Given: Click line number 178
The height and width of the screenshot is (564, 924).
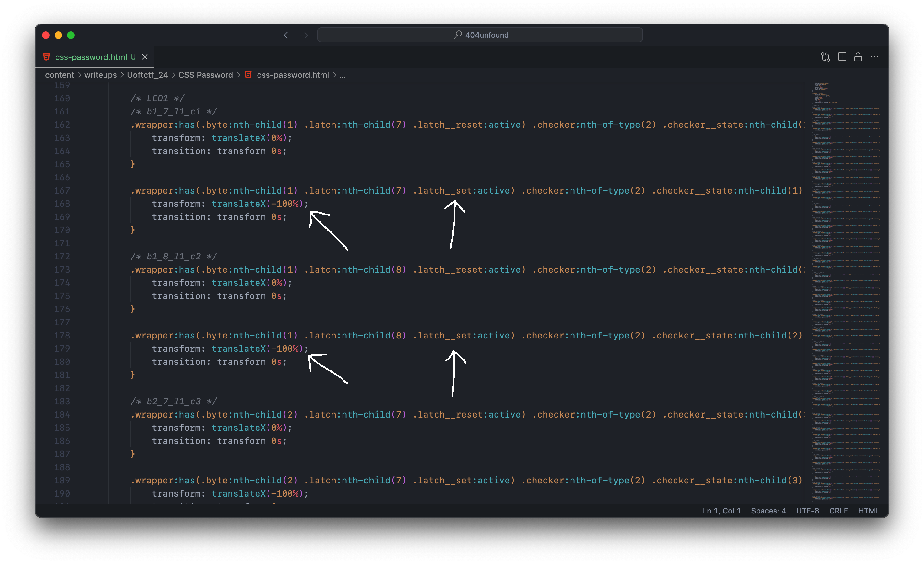Looking at the screenshot, I should [62, 335].
